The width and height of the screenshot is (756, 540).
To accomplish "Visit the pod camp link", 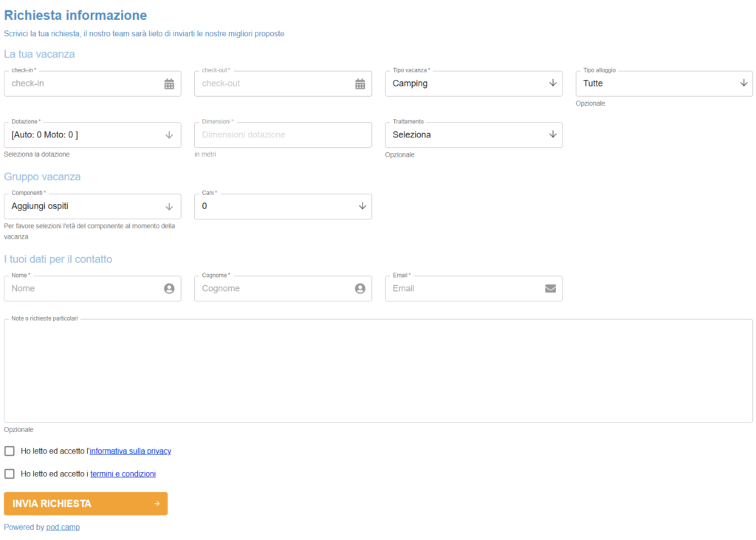I will [x=63, y=527].
